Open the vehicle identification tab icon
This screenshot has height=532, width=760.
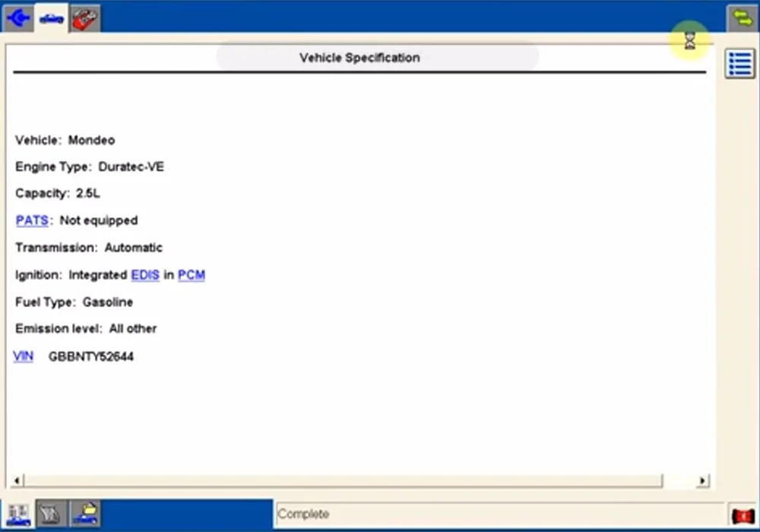point(52,18)
